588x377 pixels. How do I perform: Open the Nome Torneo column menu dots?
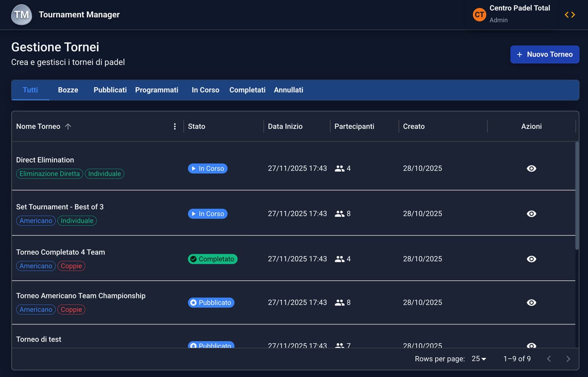pyautogui.click(x=175, y=127)
